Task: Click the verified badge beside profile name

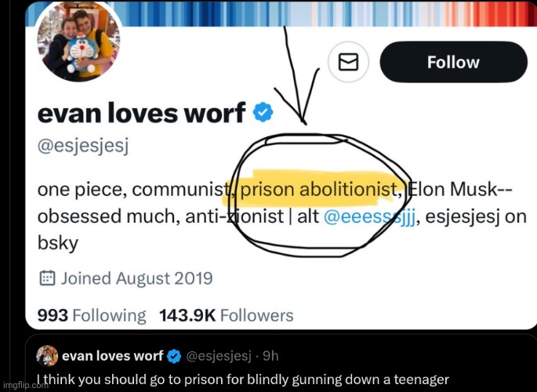Action: (x=264, y=113)
